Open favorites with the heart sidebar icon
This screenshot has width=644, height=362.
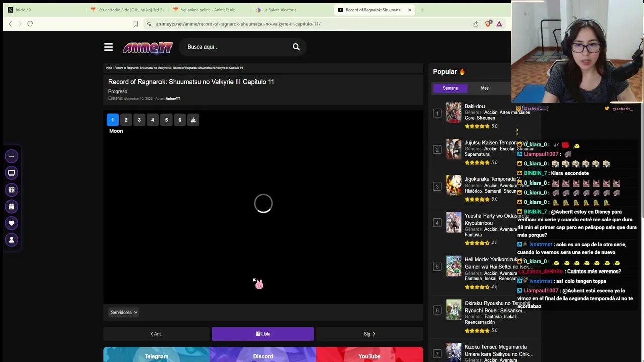11,223
